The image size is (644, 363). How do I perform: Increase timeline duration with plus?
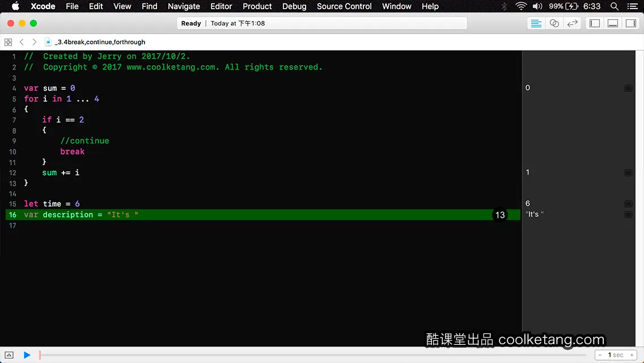tap(632, 355)
